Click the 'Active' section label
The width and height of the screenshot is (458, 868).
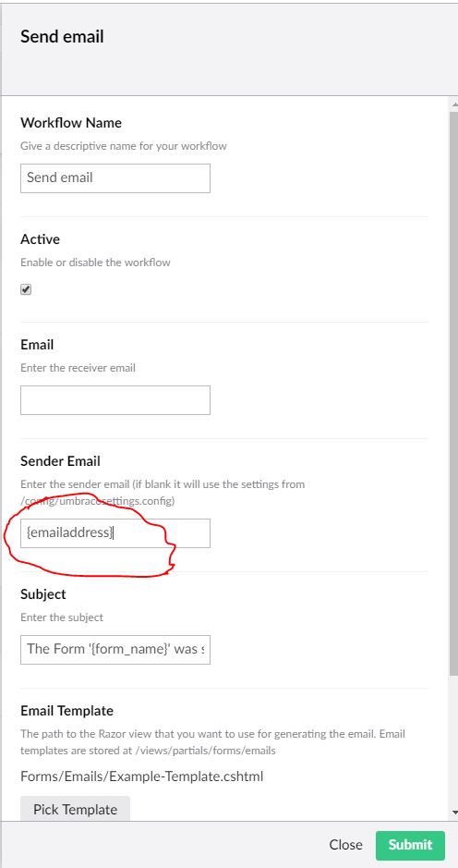[40, 239]
